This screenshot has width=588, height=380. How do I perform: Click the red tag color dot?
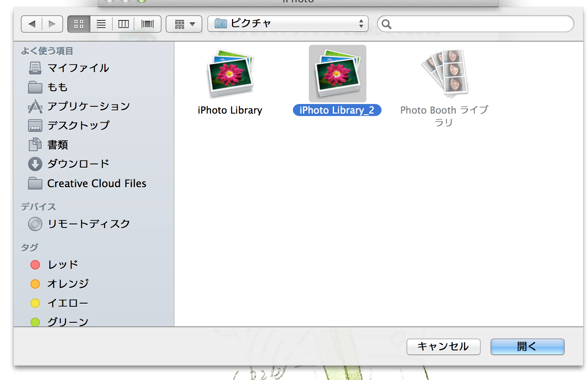tap(35, 265)
